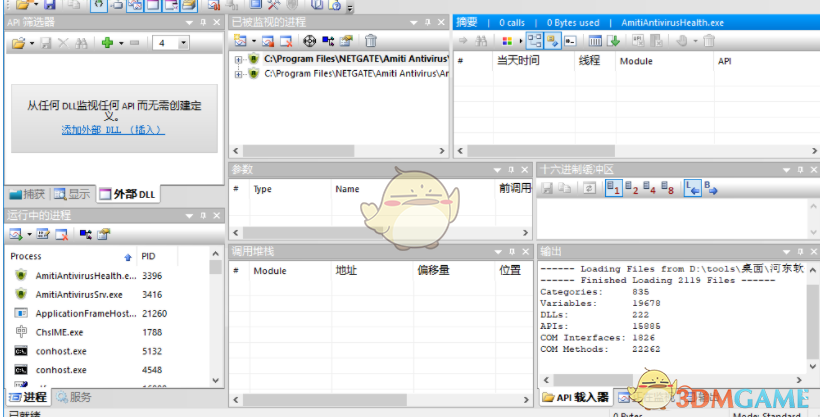Select AmitiAntivirusSrv.exe process row
The width and height of the screenshot is (820, 417).
pyautogui.click(x=107, y=295)
